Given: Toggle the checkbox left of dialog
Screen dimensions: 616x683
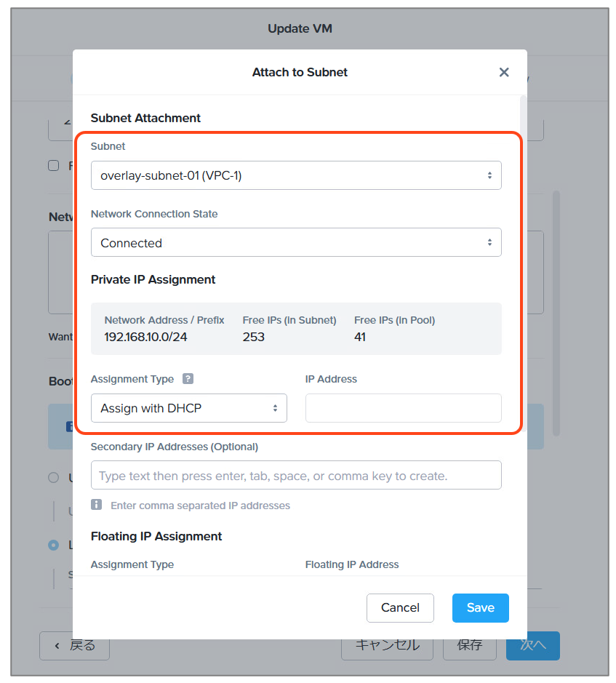Looking at the screenshot, I should pyautogui.click(x=54, y=166).
